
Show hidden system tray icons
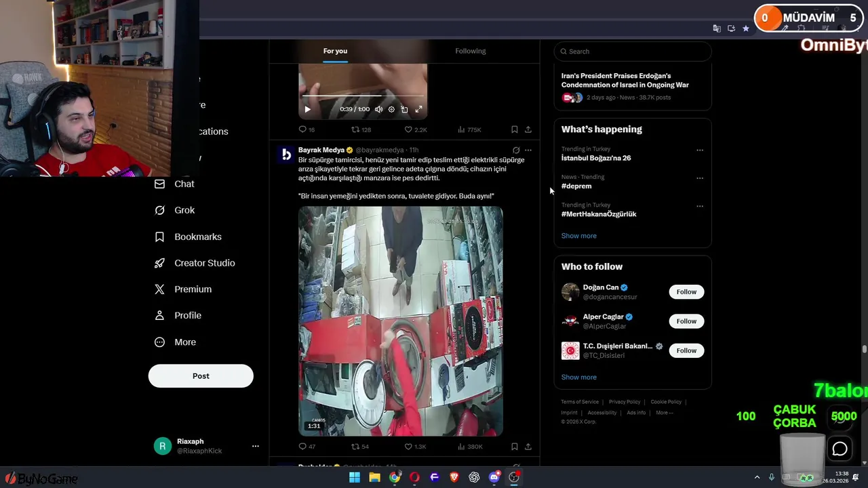pos(757,477)
